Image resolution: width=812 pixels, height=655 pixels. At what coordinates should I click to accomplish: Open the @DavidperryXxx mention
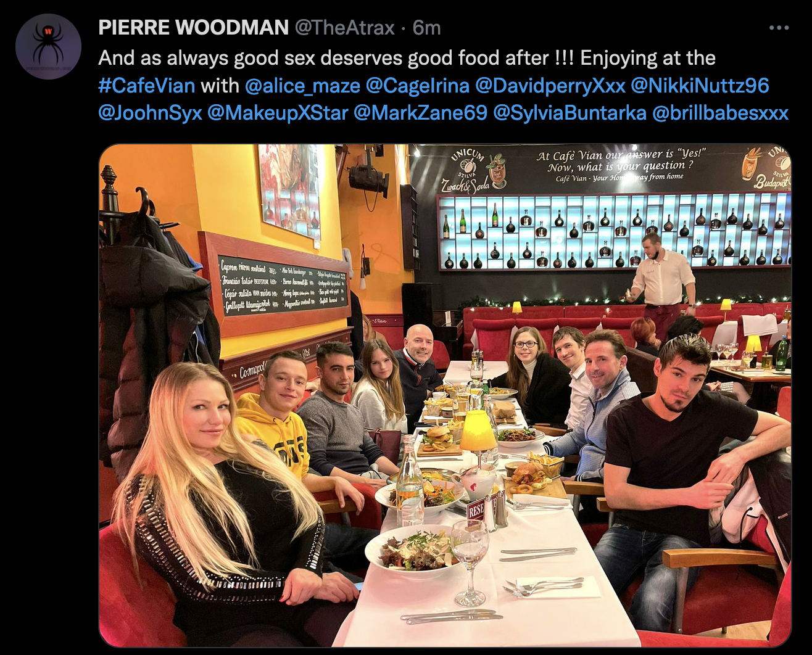click(x=550, y=85)
